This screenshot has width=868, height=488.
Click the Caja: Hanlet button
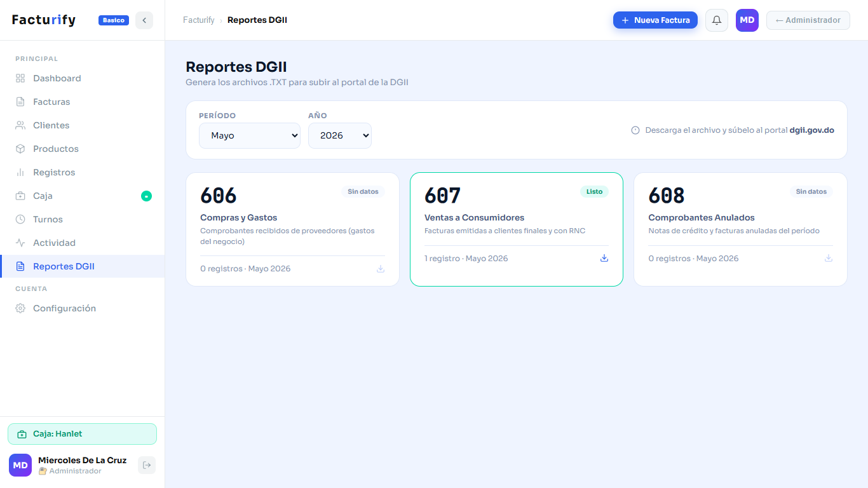click(82, 434)
